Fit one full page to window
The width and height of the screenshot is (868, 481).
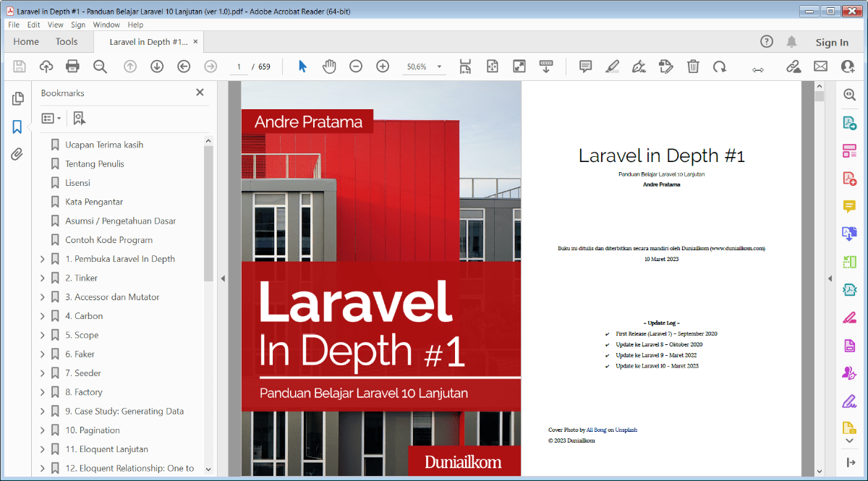tap(493, 67)
